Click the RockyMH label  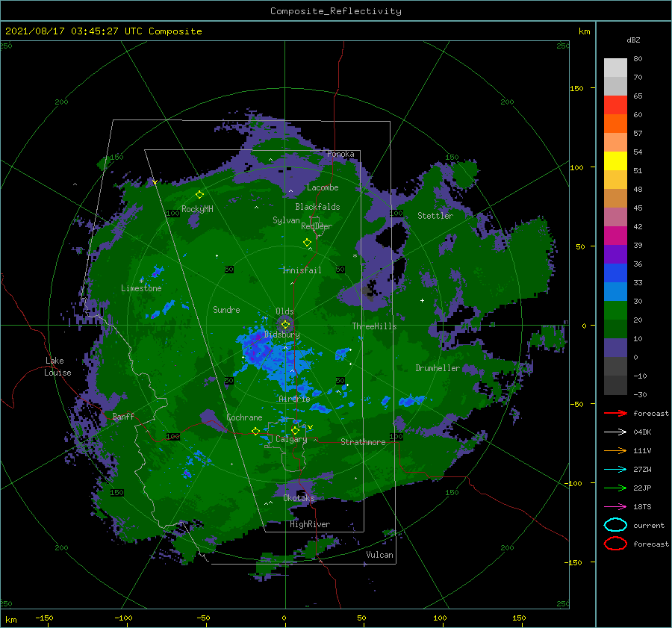tap(197, 209)
